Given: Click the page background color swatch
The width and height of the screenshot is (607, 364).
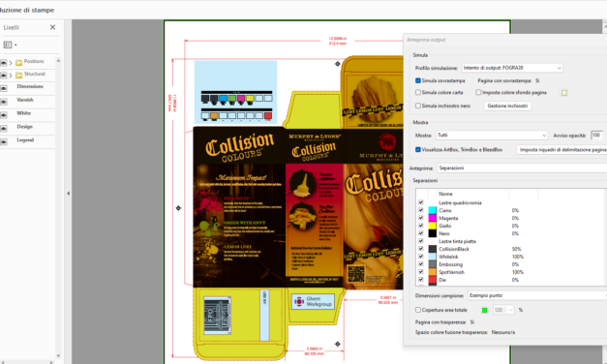Looking at the screenshot, I should click(564, 93).
